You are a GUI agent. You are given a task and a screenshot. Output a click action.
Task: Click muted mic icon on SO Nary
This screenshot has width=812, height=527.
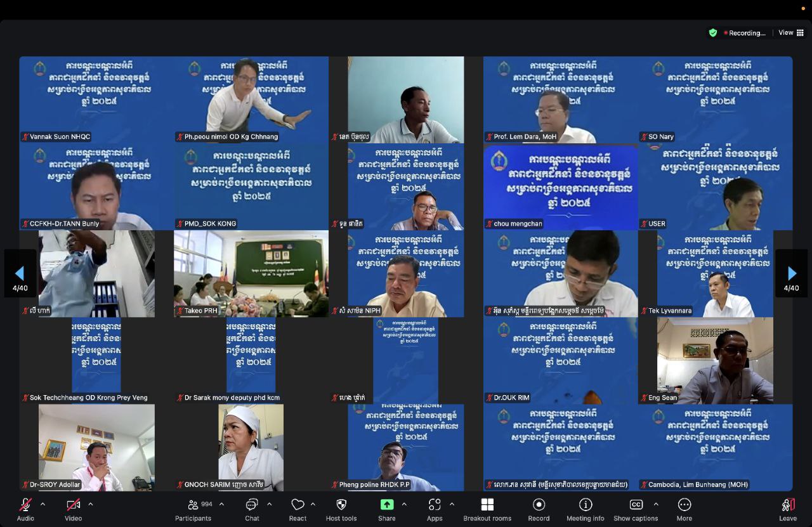pyautogui.click(x=645, y=137)
